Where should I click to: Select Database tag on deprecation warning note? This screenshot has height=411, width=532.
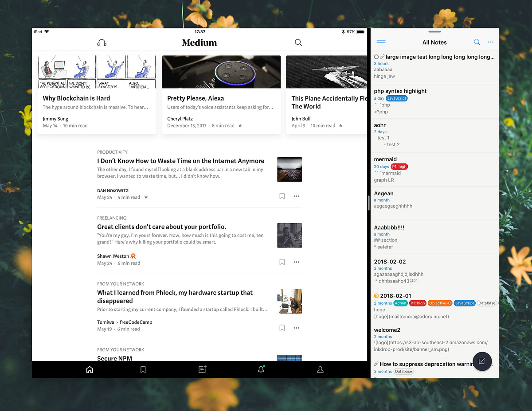pos(403,371)
